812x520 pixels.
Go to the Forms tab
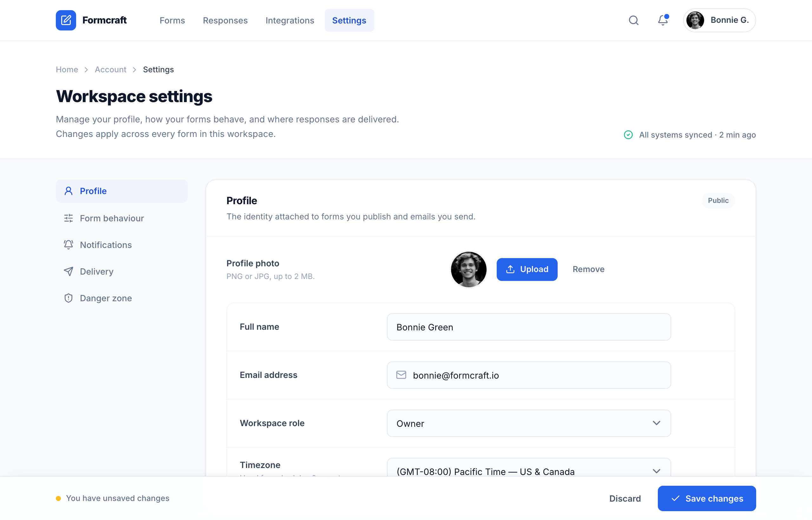(172, 20)
